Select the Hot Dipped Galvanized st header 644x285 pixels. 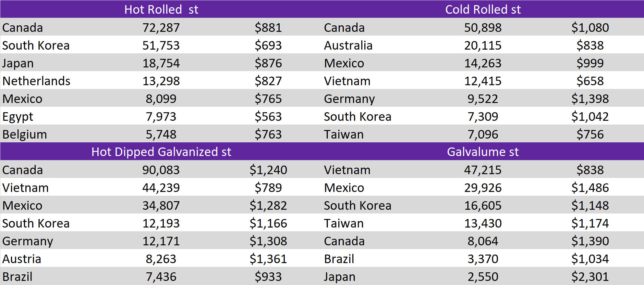161,152
